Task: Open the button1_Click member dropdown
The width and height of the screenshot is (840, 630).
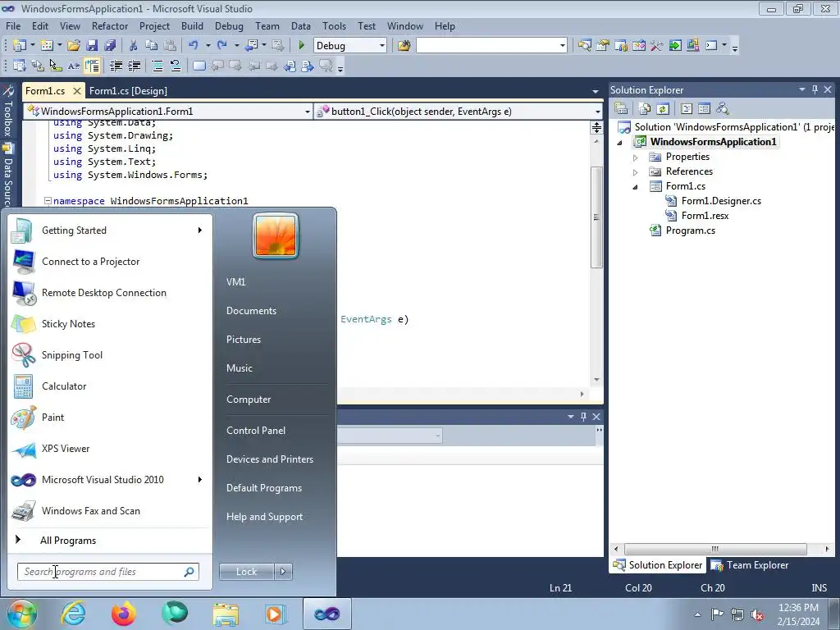Action: [x=597, y=112]
